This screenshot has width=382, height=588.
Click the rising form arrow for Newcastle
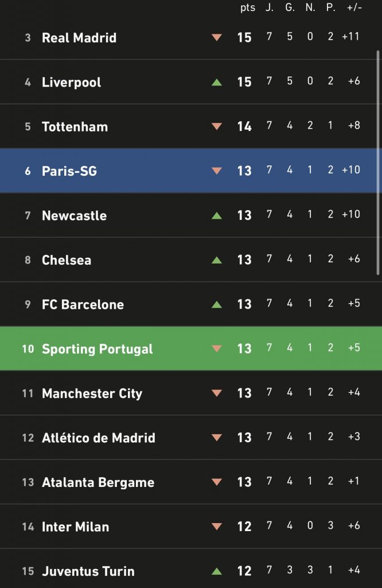217,215
